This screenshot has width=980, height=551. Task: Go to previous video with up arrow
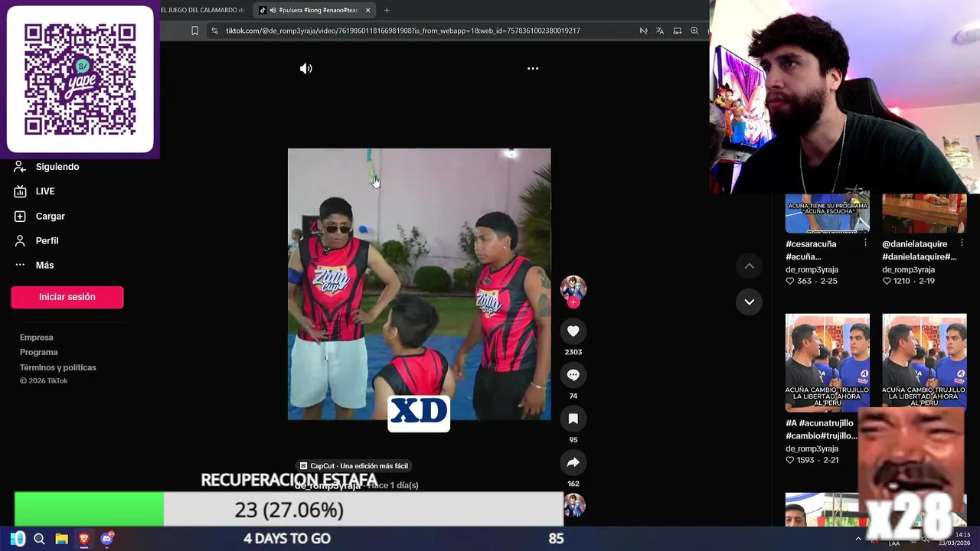(x=750, y=266)
